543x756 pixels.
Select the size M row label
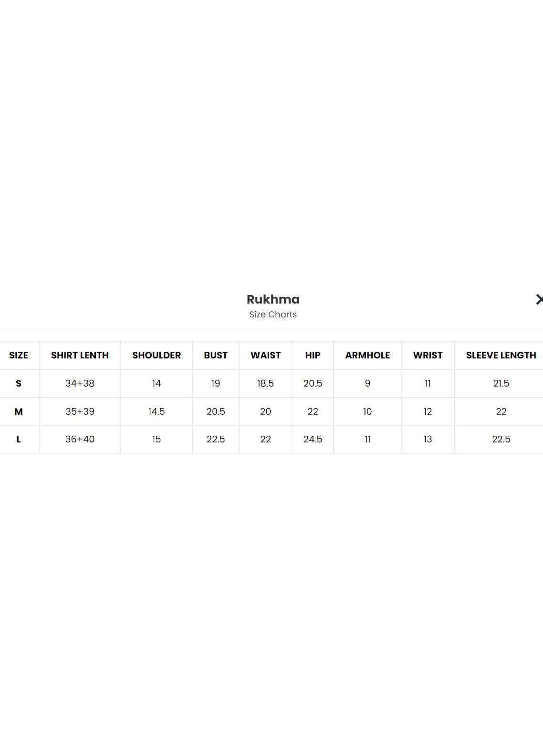pyautogui.click(x=19, y=411)
